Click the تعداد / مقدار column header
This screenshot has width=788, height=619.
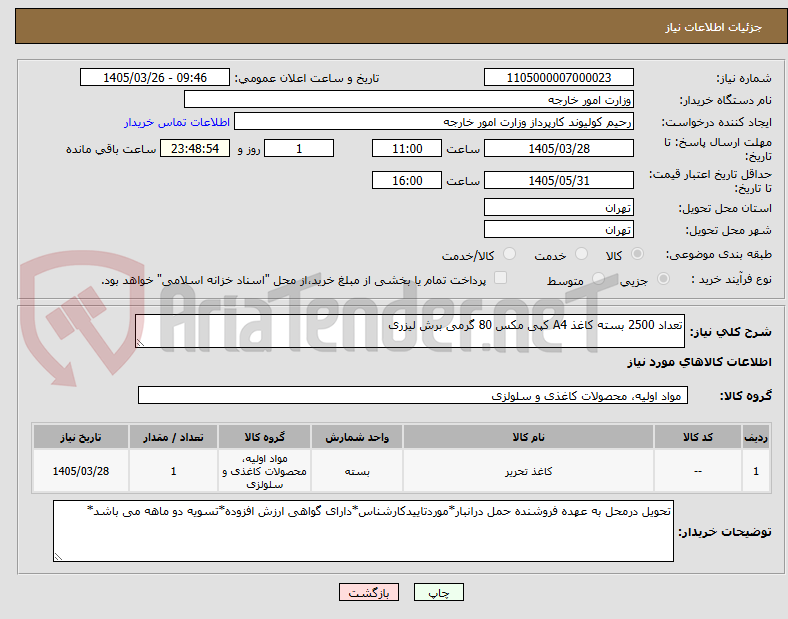(x=173, y=437)
